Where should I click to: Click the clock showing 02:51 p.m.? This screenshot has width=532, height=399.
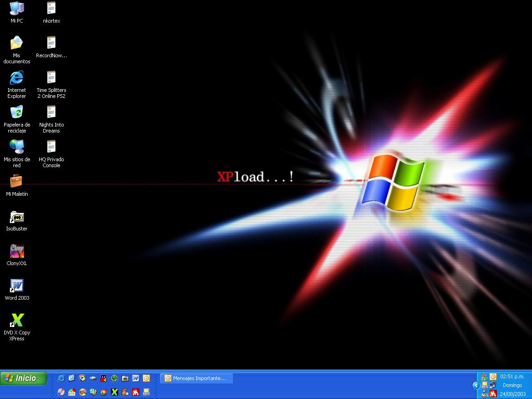[512, 376]
